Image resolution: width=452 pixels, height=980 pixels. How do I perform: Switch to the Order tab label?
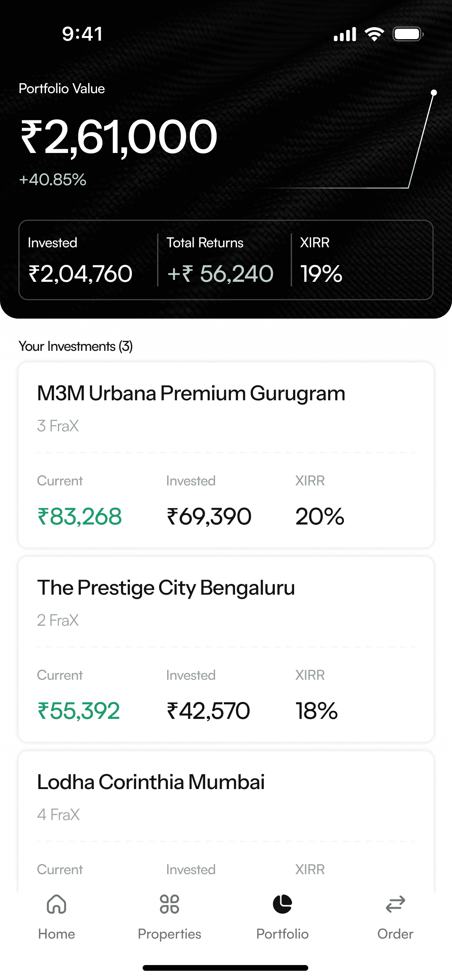(395, 934)
